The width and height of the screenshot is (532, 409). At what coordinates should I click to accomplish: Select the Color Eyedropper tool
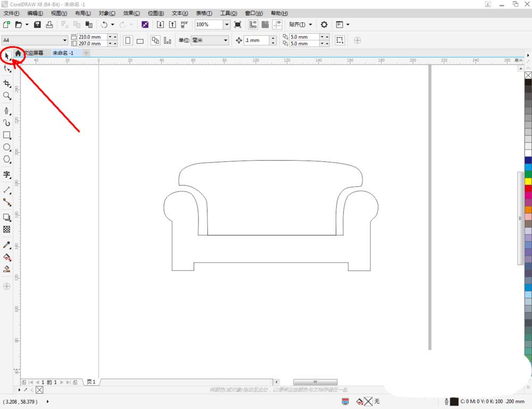(x=7, y=245)
